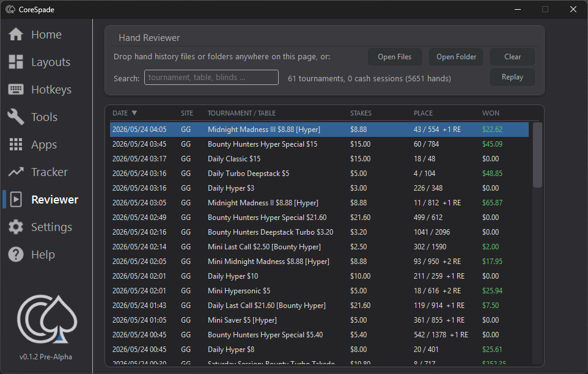Viewport: 588px width, 374px height.
Task: Click the CoreSpade logo in the sidebar
Action: (47, 319)
